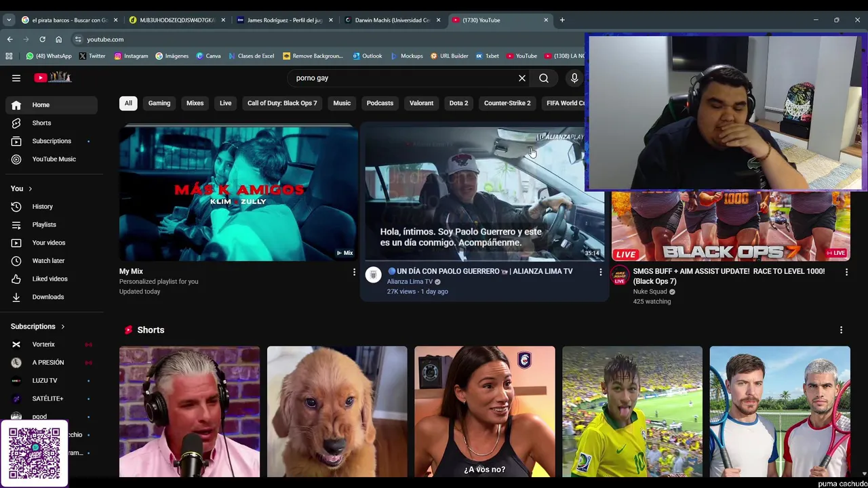Open the URL Builder bookmark
Image resolution: width=868 pixels, height=488 pixels.
click(x=450, y=56)
